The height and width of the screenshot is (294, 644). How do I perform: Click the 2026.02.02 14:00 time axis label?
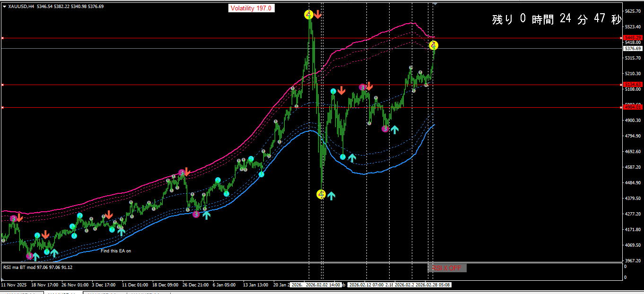(x=322, y=285)
